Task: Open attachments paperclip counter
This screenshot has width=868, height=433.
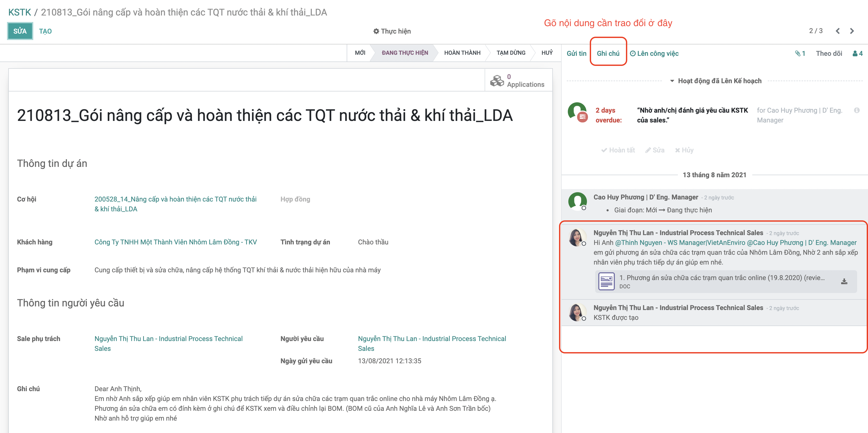Action: pyautogui.click(x=800, y=53)
